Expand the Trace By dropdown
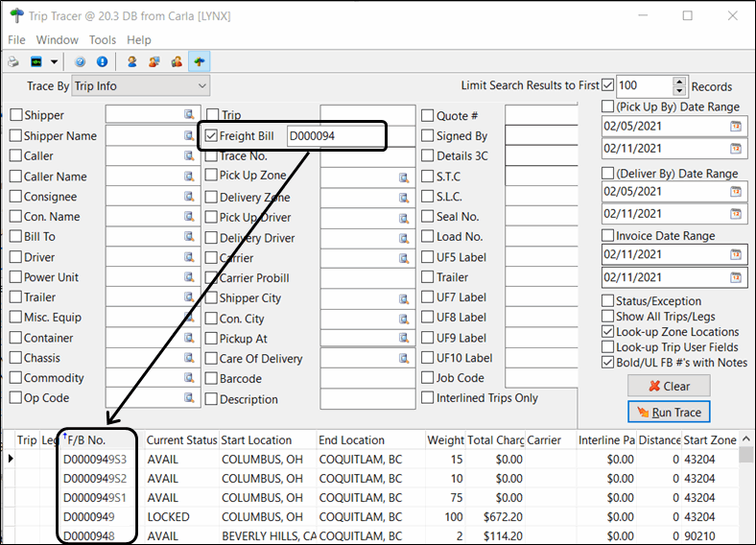 201,86
